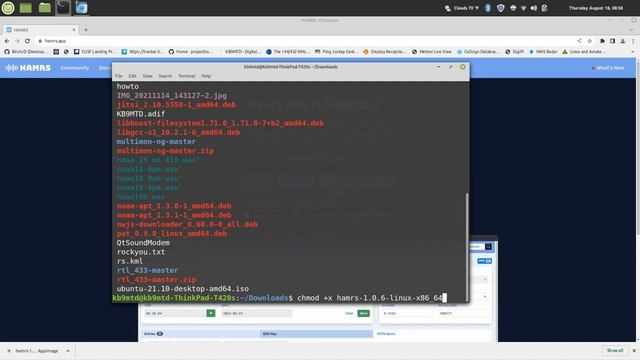Open the Community link on HAMRS site
Viewport: 640px width, 360px height.
coord(75,68)
